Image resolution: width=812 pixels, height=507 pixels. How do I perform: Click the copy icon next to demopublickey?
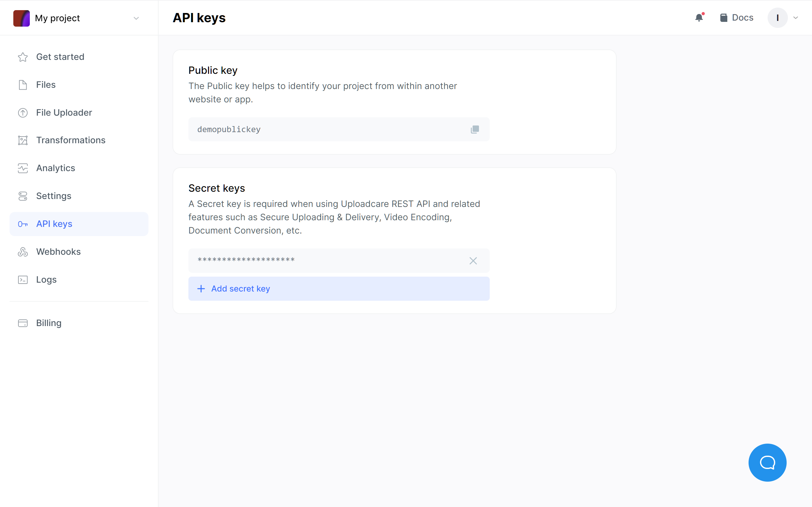pos(475,129)
